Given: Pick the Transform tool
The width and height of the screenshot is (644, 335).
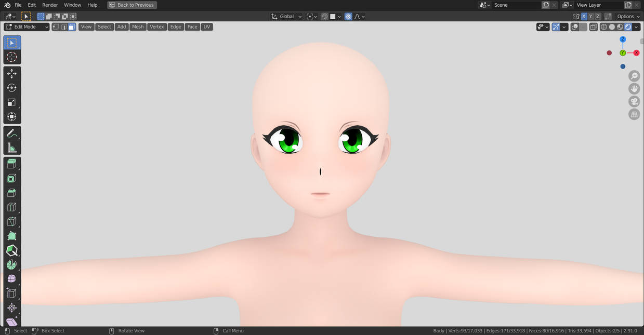Looking at the screenshot, I should pos(12,116).
